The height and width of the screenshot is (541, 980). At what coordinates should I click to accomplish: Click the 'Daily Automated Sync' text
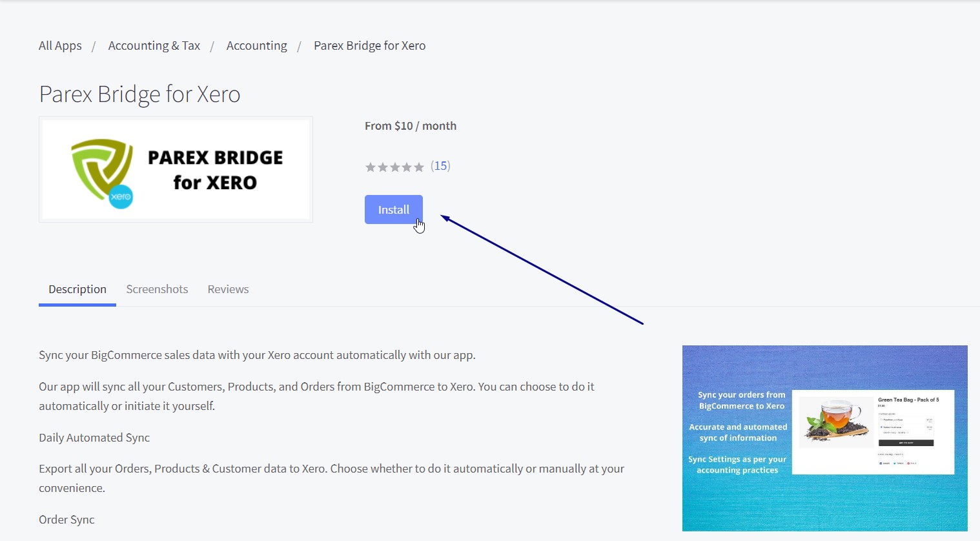(94, 438)
